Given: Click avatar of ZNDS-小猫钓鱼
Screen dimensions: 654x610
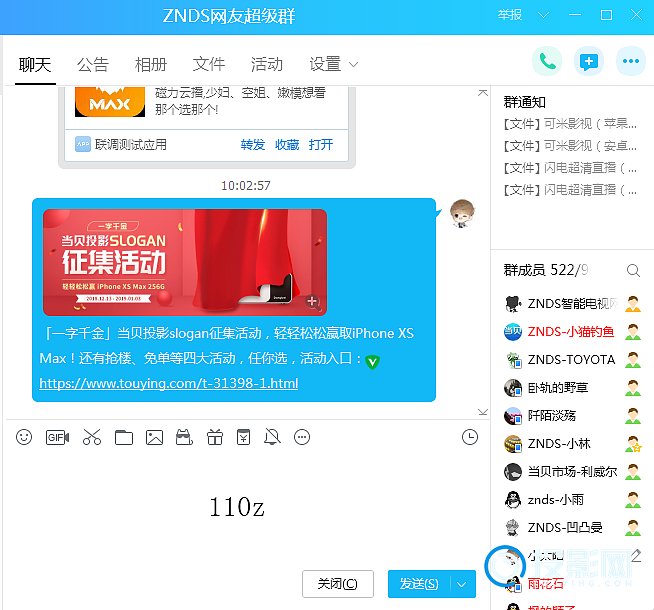Looking at the screenshot, I should pyautogui.click(x=513, y=332).
